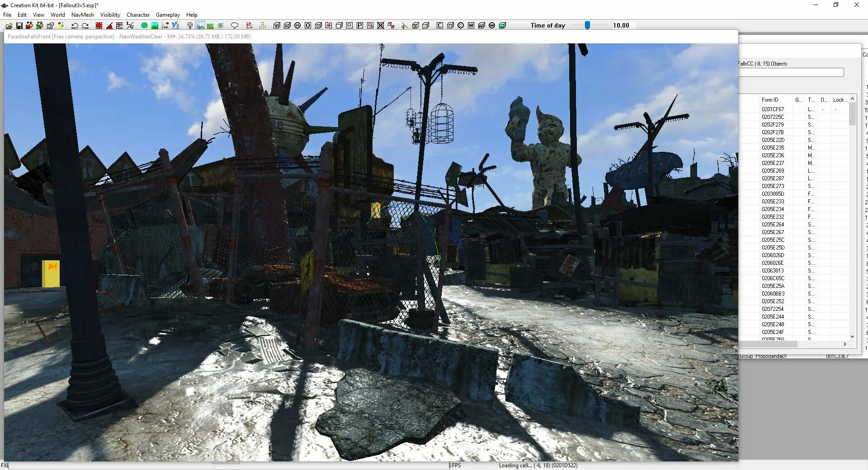Click the multicolored dots toolbar icon
The height and width of the screenshot is (470, 868).
coord(61,26)
